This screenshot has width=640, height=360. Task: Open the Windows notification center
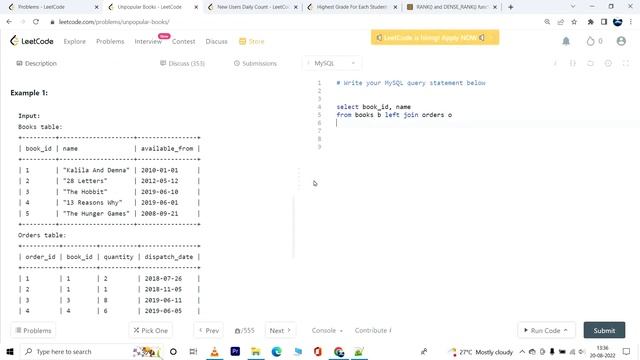pyautogui.click(x=626, y=351)
